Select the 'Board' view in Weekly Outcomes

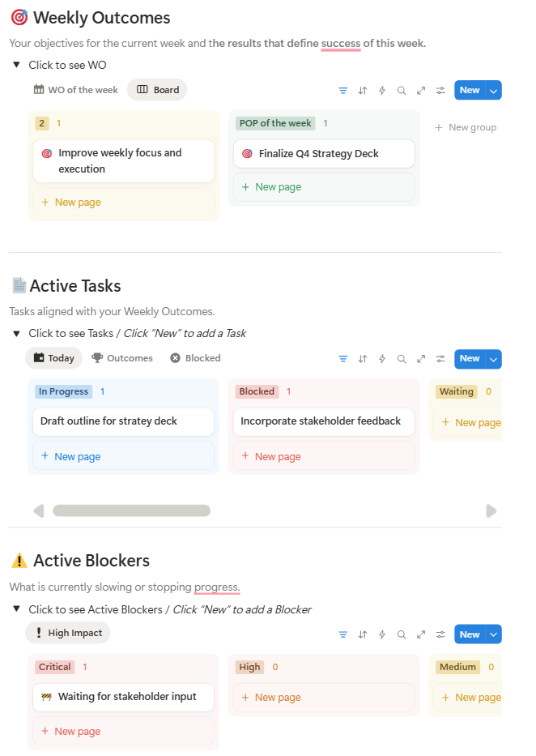(x=157, y=90)
